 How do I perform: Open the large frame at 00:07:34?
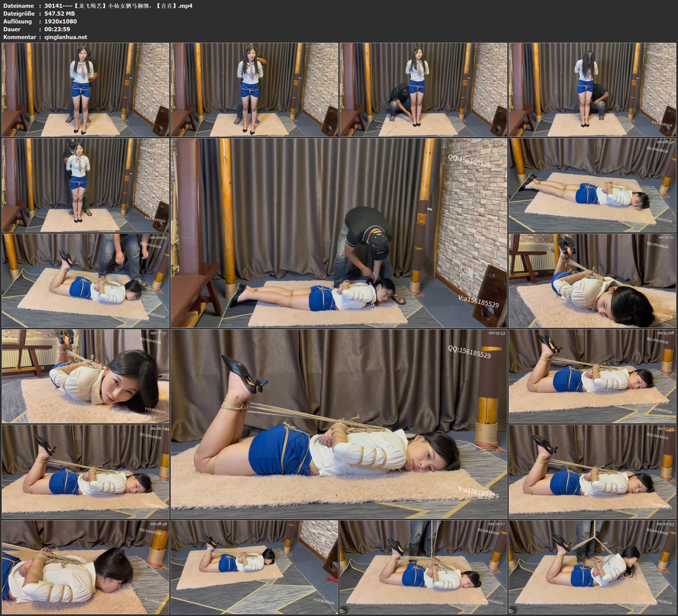[x=339, y=233]
